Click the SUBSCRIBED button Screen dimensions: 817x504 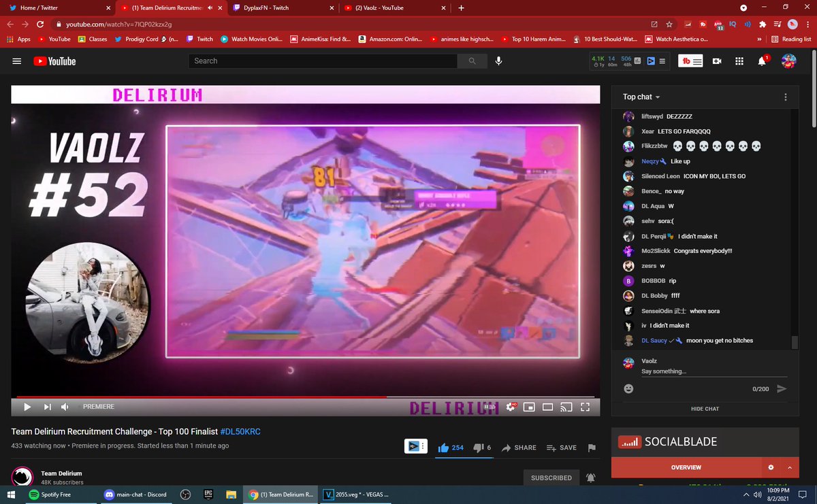(x=551, y=477)
